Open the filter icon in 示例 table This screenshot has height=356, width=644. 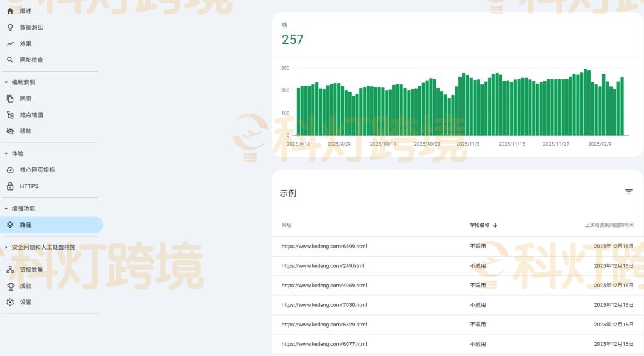[628, 192]
